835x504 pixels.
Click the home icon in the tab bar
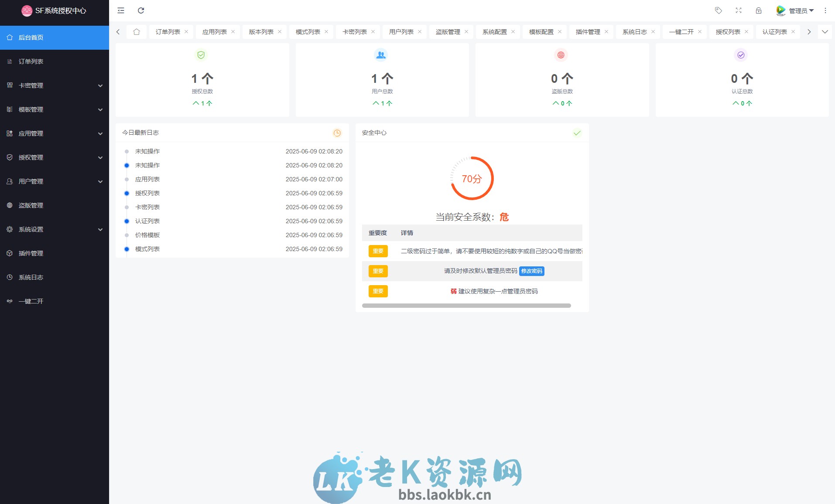137,31
